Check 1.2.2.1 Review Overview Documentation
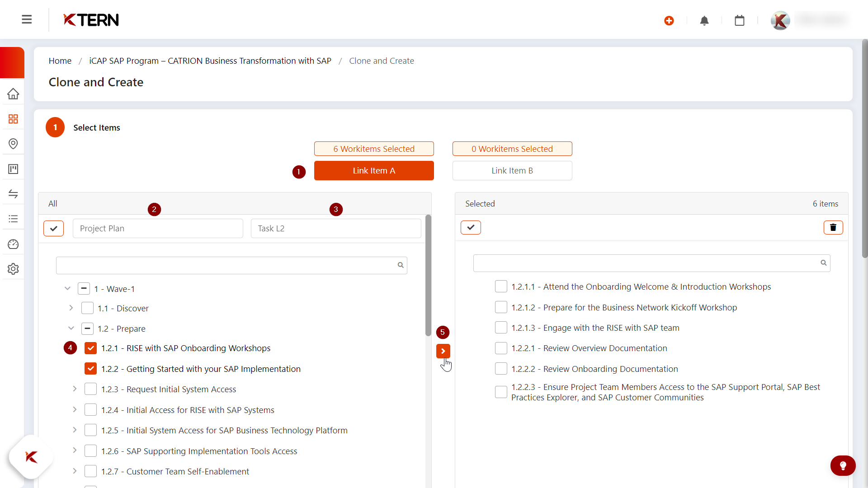Viewport: 868px width, 488px height. [x=501, y=348]
